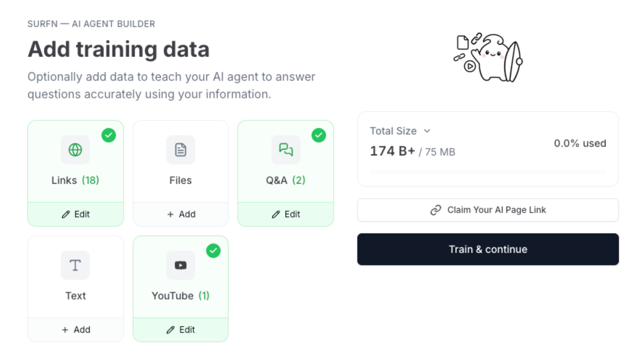Click the green checkmark on YouTube card
Viewport: 644px width, 362px height.
coord(213,251)
